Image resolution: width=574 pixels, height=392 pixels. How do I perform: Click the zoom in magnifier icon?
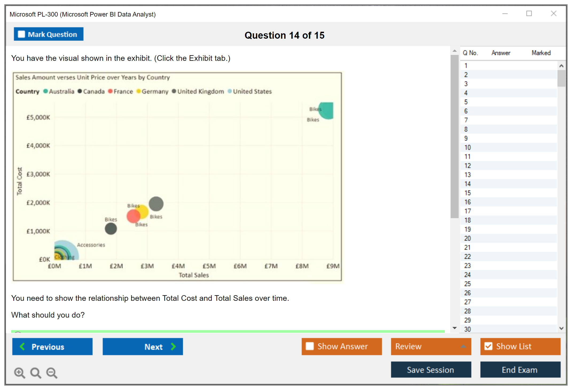pyautogui.click(x=19, y=373)
